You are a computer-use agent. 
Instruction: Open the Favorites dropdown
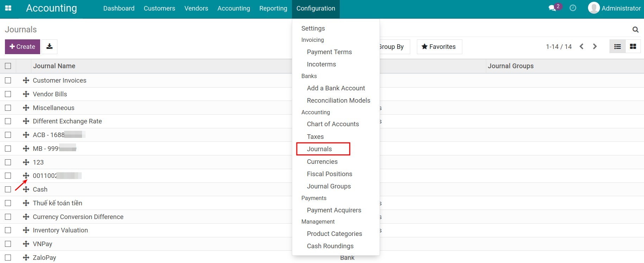(439, 47)
